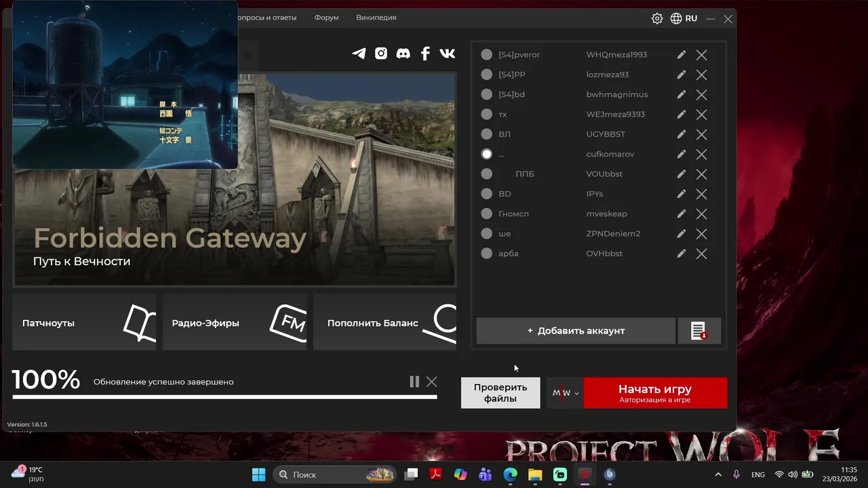Select the BD account radio button
The image size is (868, 488).
pyautogui.click(x=486, y=194)
